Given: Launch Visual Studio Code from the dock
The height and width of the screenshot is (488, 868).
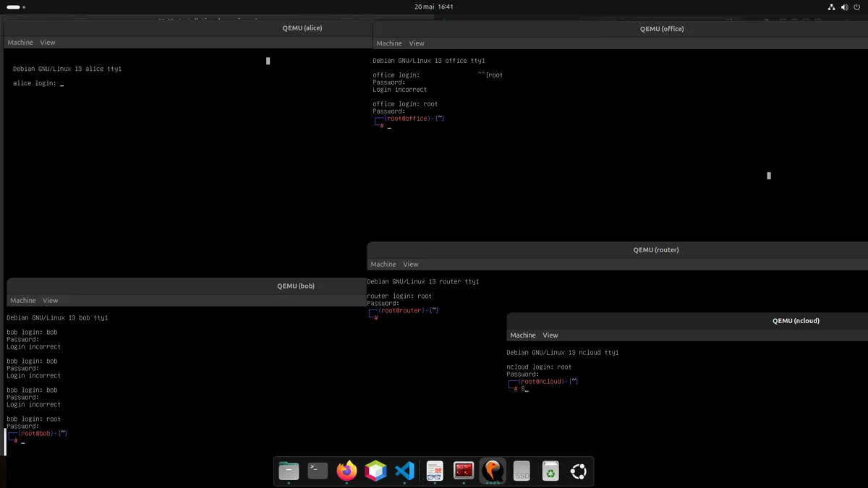Looking at the screenshot, I should 405,471.
